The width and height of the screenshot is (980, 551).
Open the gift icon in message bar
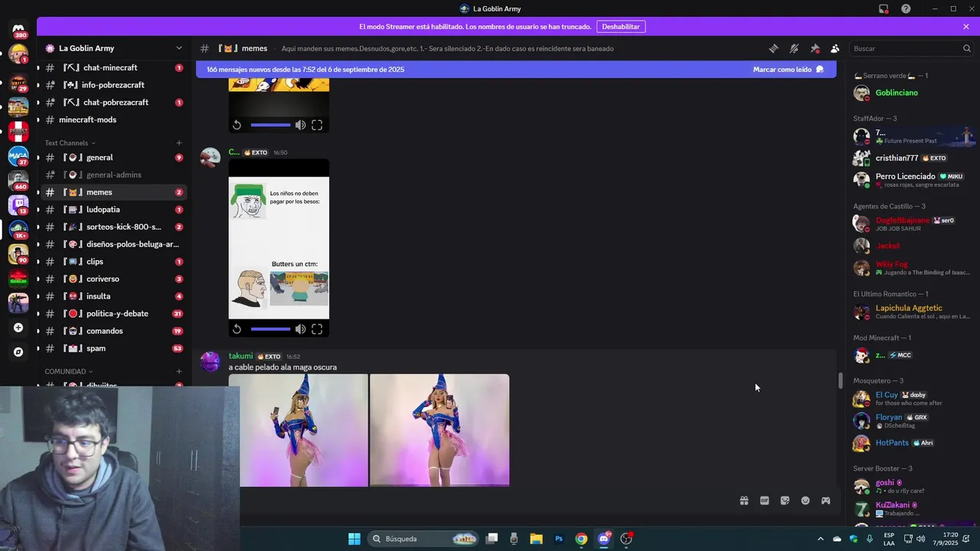click(743, 500)
